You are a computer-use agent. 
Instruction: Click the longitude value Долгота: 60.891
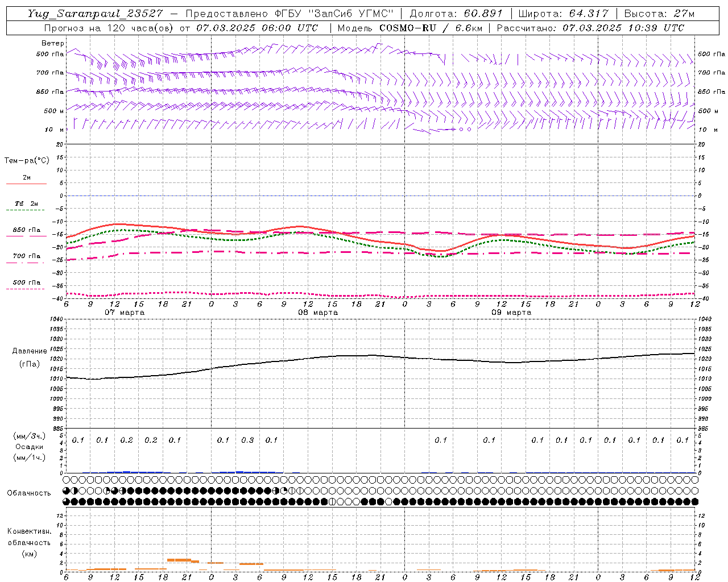(456, 14)
